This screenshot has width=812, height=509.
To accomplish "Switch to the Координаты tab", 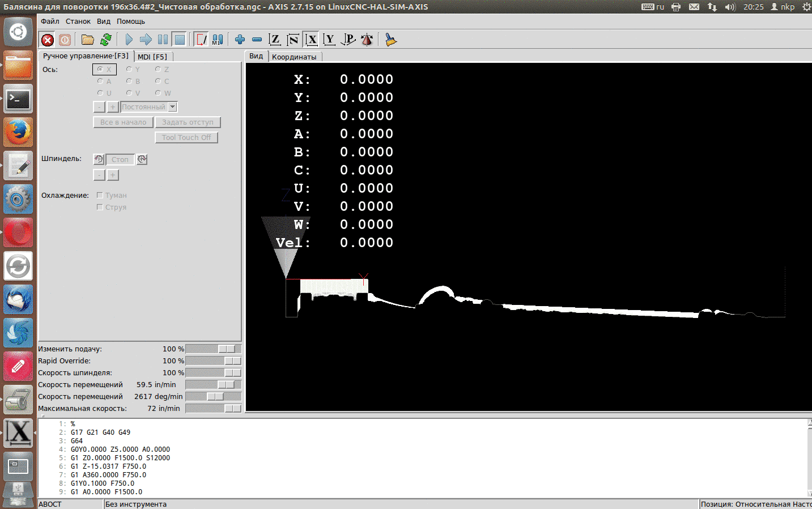I will [x=294, y=57].
